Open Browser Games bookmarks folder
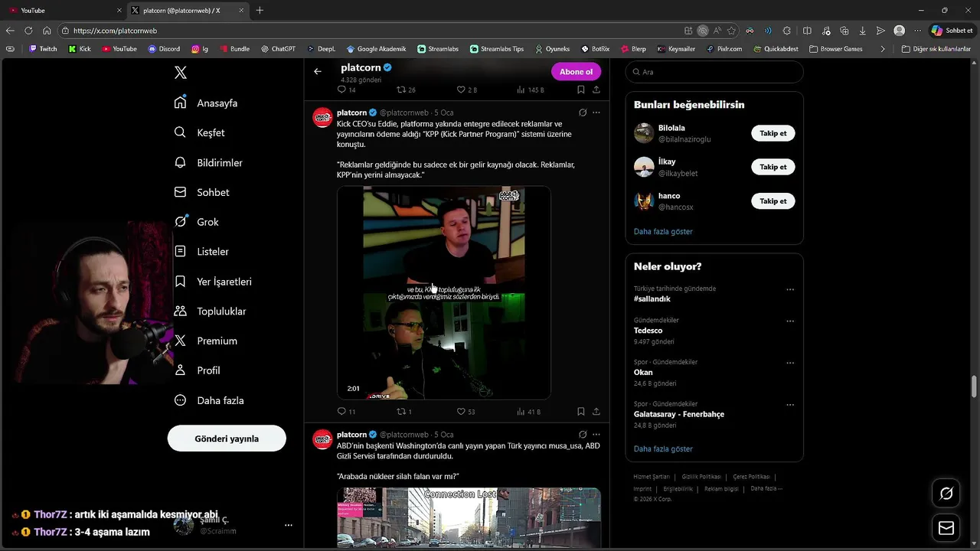The height and width of the screenshot is (551, 980). (x=836, y=49)
